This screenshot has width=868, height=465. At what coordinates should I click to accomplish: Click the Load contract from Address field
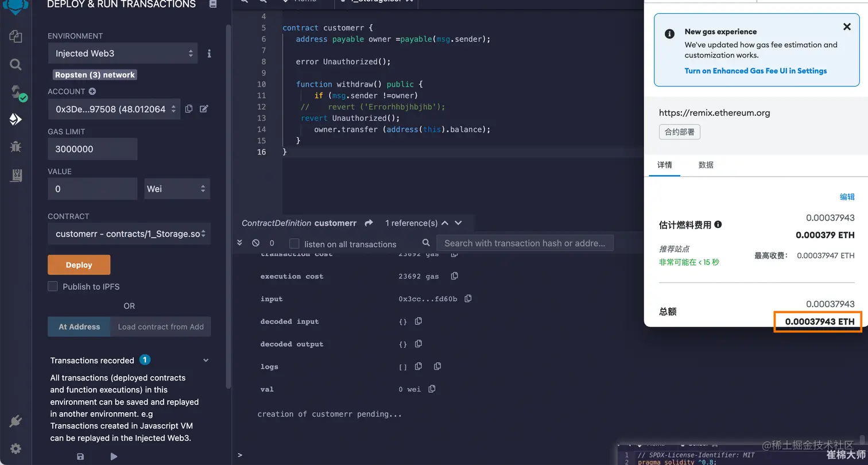click(x=161, y=327)
